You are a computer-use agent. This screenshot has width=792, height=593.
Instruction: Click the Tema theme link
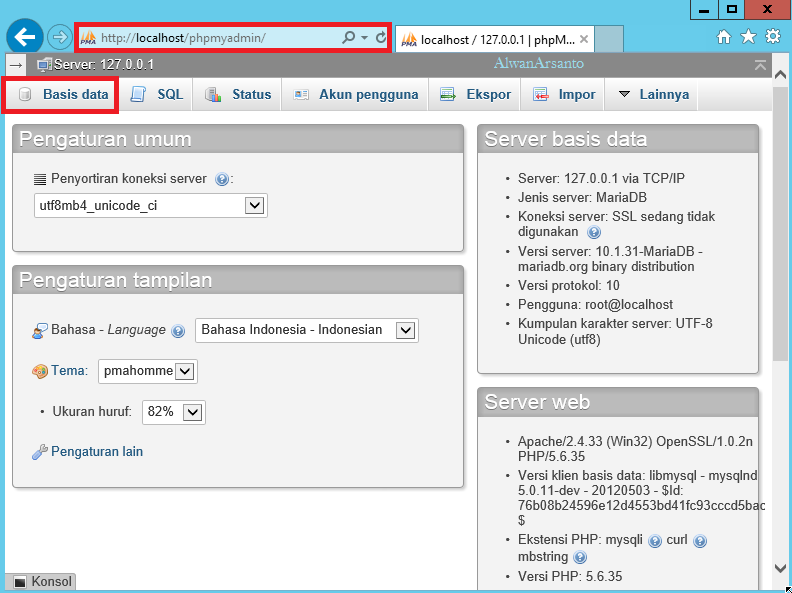(x=69, y=371)
